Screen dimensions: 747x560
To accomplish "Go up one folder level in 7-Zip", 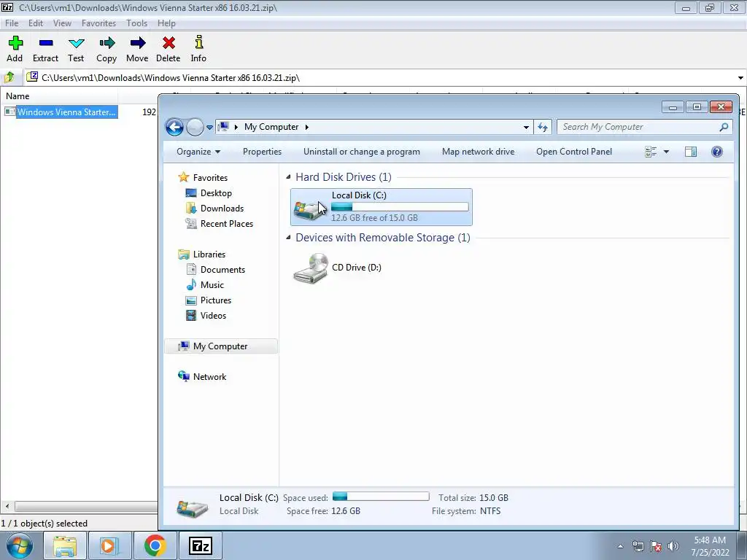I will (9, 77).
